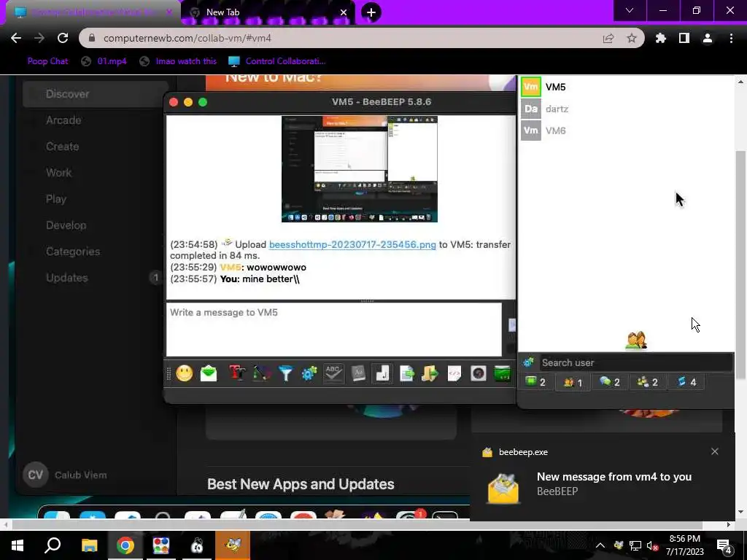Image resolution: width=747 pixels, height=560 pixels.
Task: Open chat settings gear in BeeBEEP toolbar
Action: pyautogui.click(x=309, y=373)
